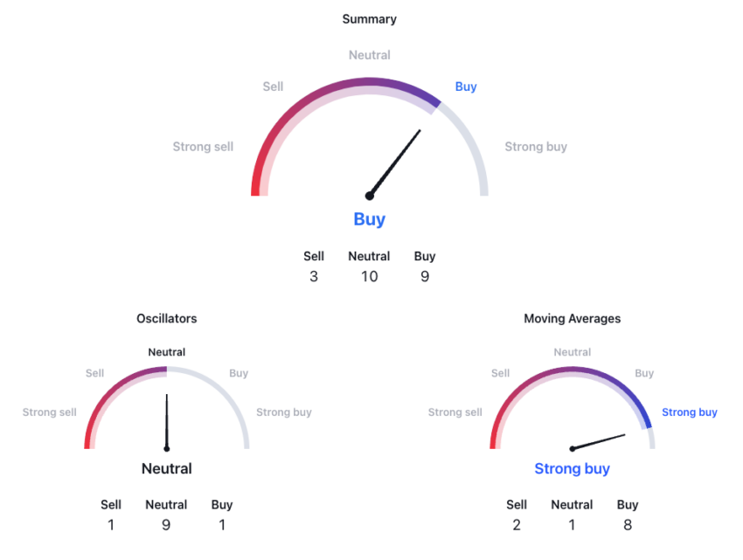Open the Oscillators section title
Screen dimensions: 743x560
tap(167, 318)
